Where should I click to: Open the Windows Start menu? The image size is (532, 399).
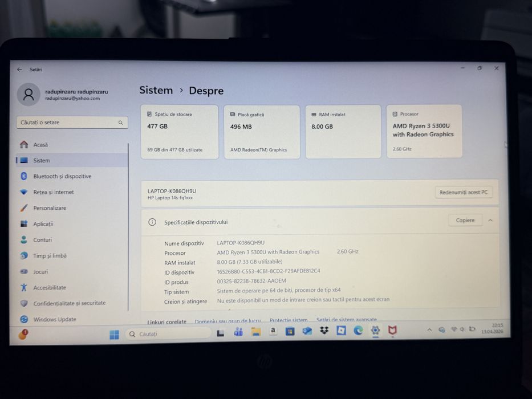(x=115, y=334)
